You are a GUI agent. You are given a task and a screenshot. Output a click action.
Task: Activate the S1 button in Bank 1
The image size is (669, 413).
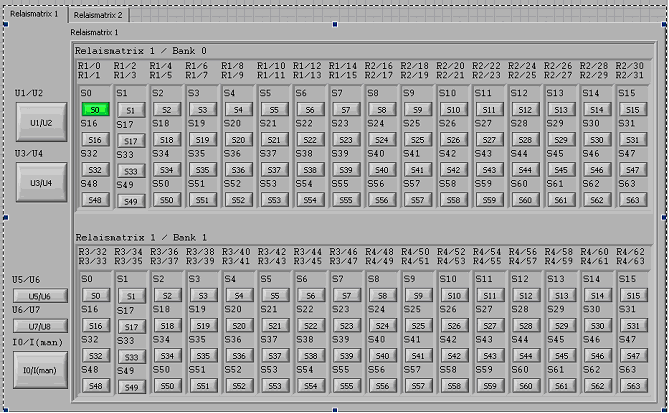coord(132,297)
